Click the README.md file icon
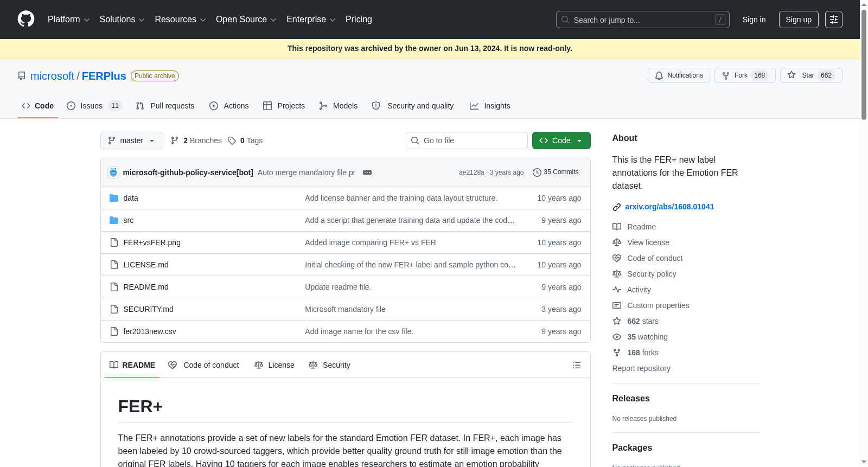This screenshot has height=467, width=868. tap(114, 287)
